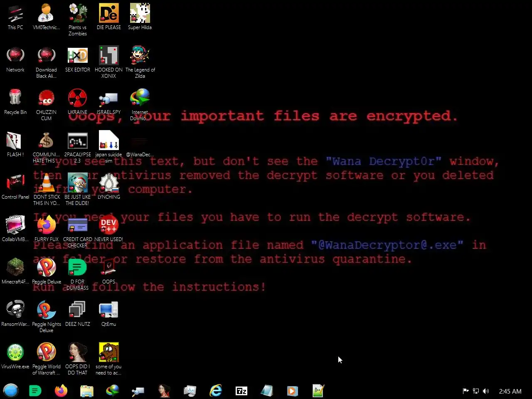Launch the FURRY FUX Firefox desktop shortcut
The image size is (532, 399).
pos(46,229)
